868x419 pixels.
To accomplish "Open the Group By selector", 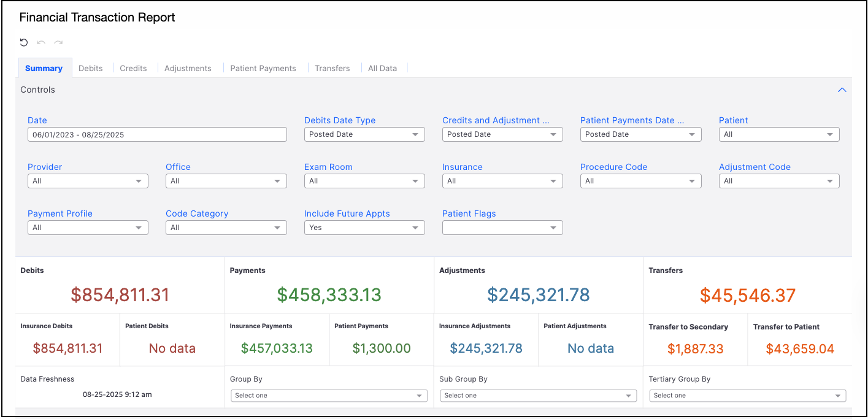I will point(329,396).
